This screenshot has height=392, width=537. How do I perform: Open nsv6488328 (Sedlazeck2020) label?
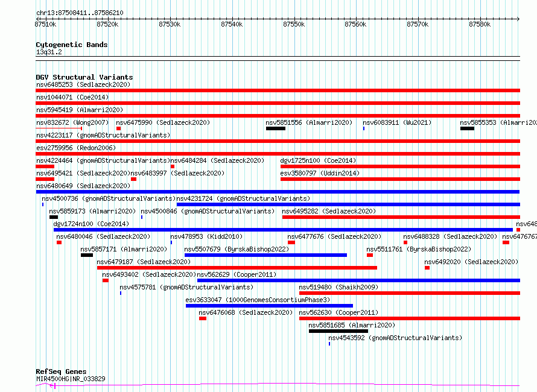point(450,236)
